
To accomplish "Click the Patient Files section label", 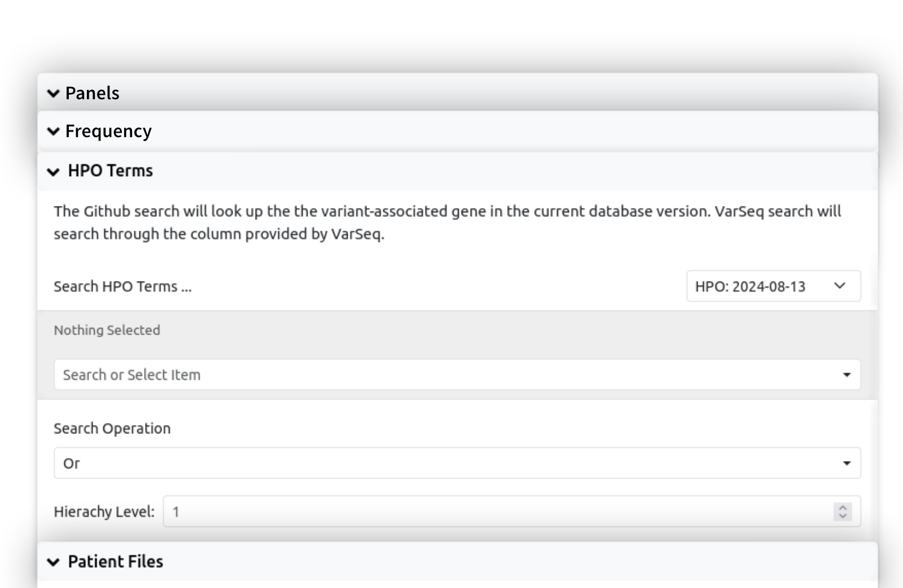I will click(115, 561).
